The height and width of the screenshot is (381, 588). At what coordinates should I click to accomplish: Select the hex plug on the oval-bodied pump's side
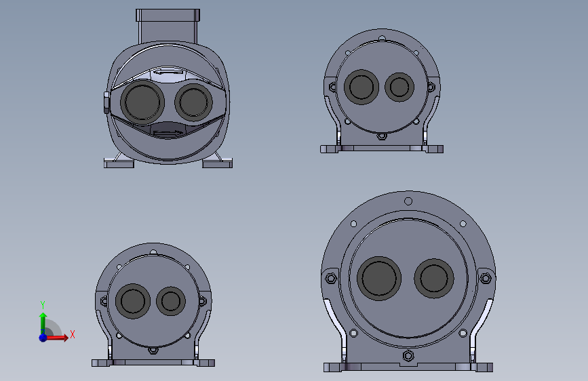pos(106,103)
